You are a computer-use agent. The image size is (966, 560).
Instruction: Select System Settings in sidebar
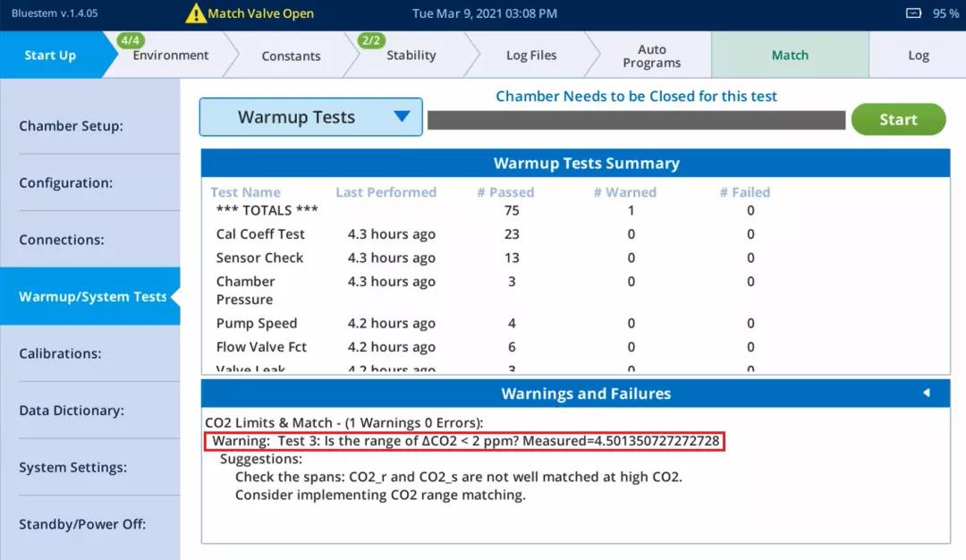72,467
